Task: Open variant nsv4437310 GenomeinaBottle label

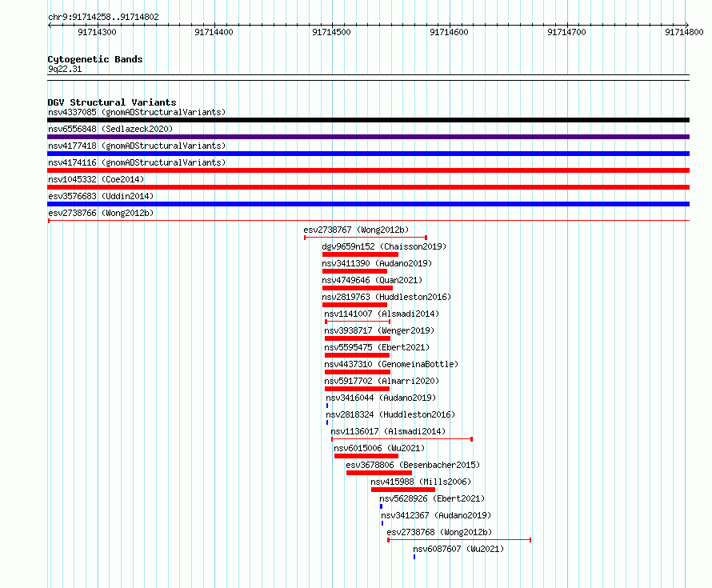Action: 391,364
